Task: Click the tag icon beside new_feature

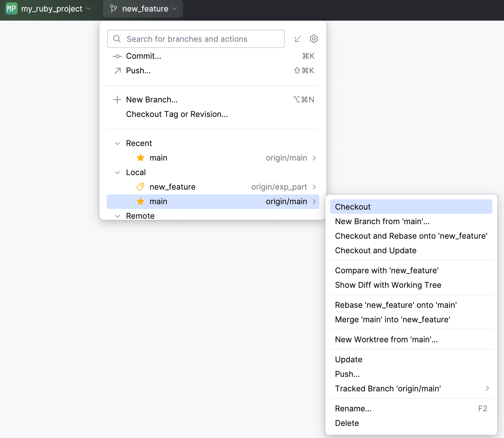Action: click(140, 187)
